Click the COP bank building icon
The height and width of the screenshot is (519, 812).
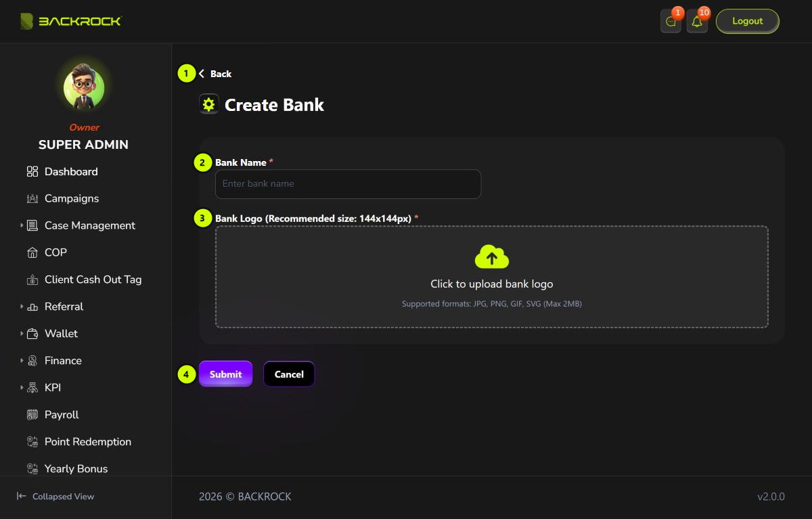(32, 253)
